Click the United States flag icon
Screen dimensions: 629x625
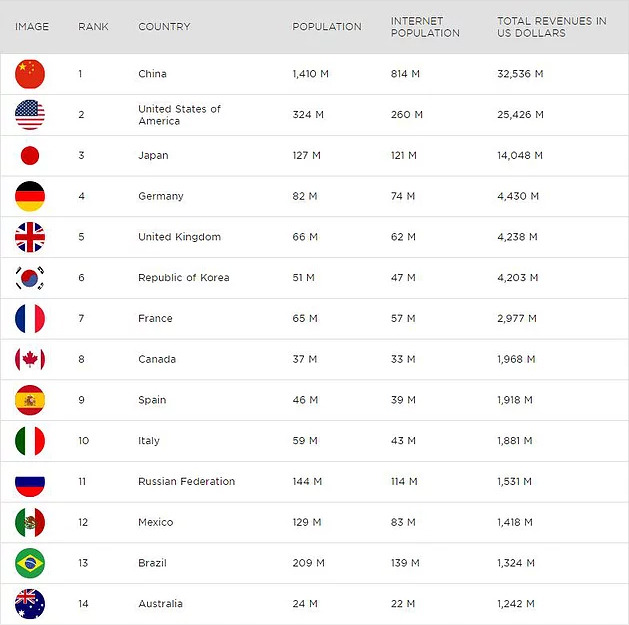click(30, 115)
